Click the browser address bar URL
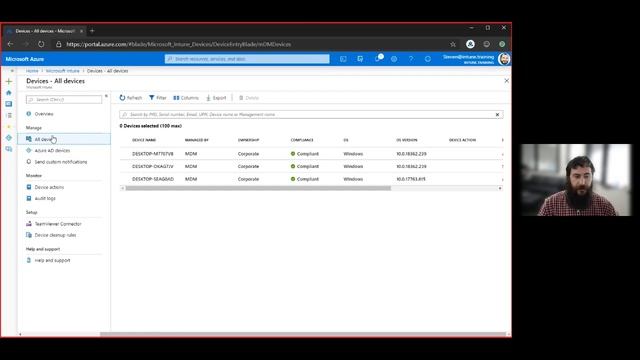The height and width of the screenshot is (360, 640). coord(178,44)
